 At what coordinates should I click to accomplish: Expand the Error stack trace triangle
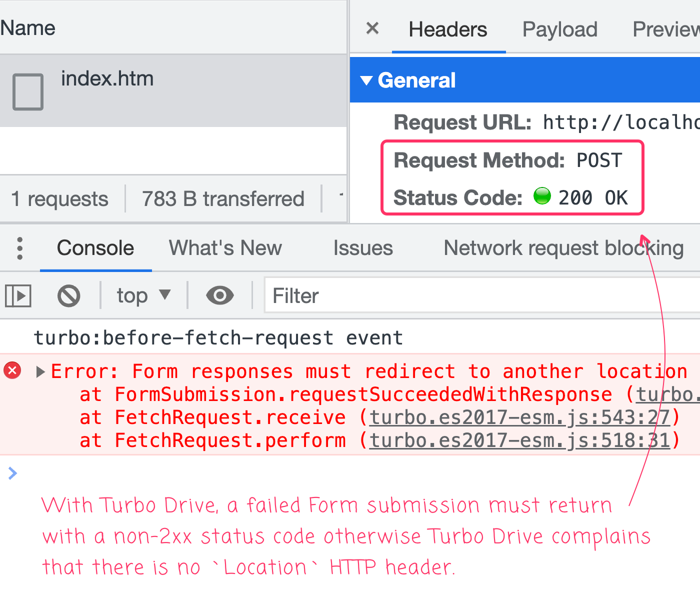tap(41, 372)
